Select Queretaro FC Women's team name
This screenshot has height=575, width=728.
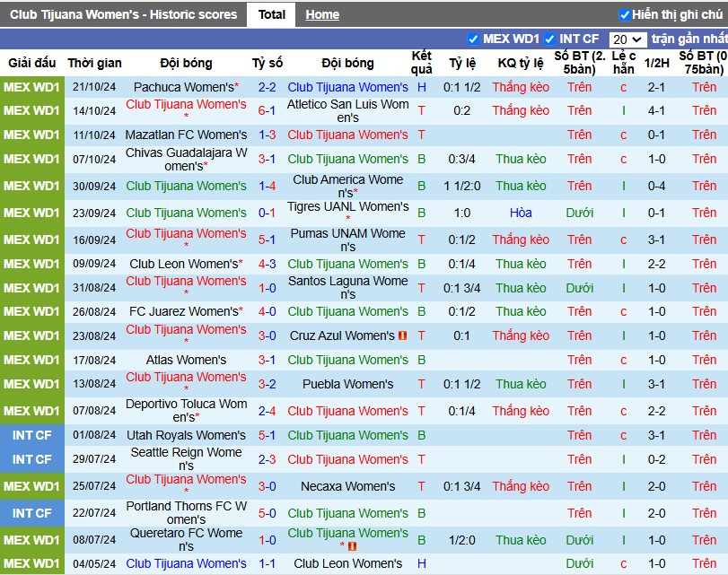click(x=186, y=540)
